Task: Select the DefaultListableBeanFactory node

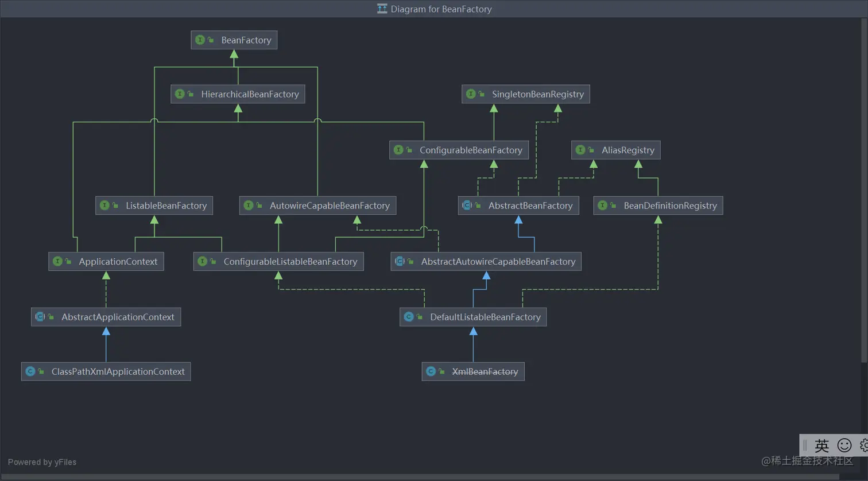Action: click(x=473, y=317)
